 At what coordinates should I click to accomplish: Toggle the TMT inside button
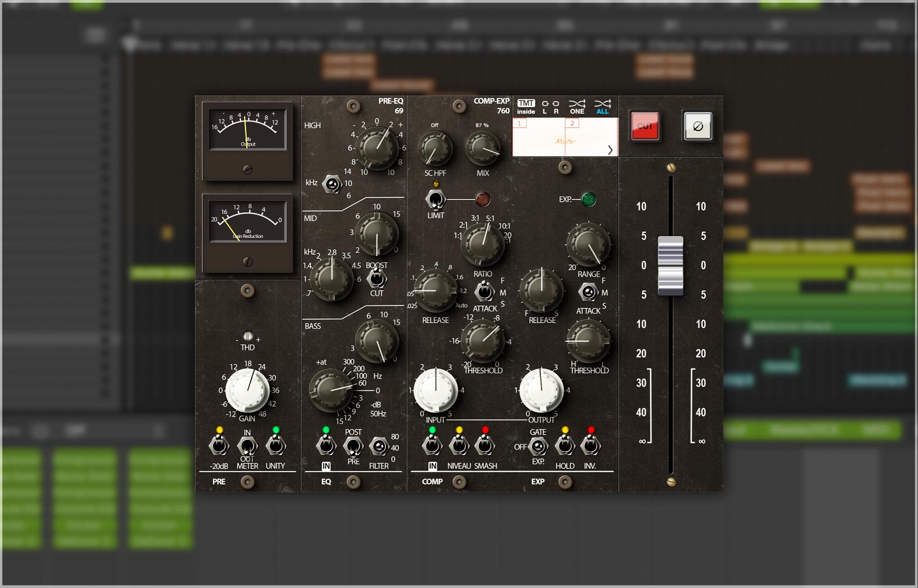[x=526, y=107]
